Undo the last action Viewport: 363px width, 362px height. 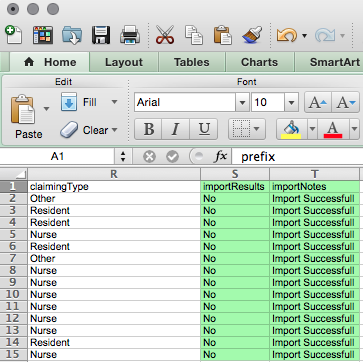click(287, 35)
